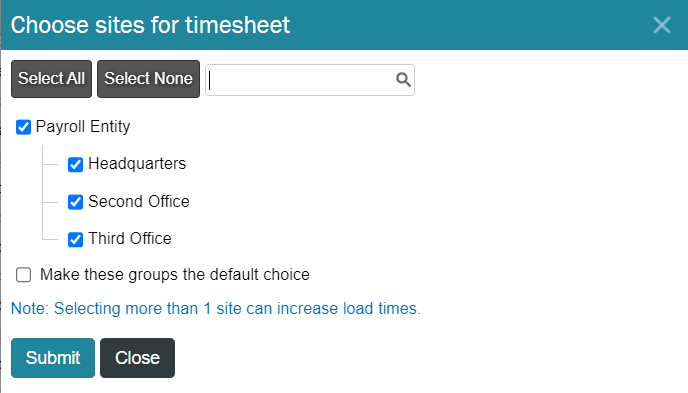Click the magnifying glass search icon

tap(403, 80)
